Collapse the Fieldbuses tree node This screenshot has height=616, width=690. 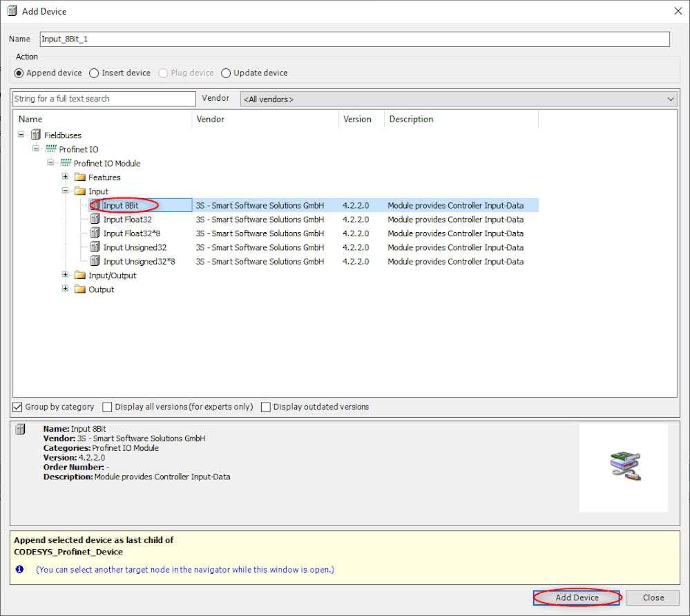[x=21, y=134]
